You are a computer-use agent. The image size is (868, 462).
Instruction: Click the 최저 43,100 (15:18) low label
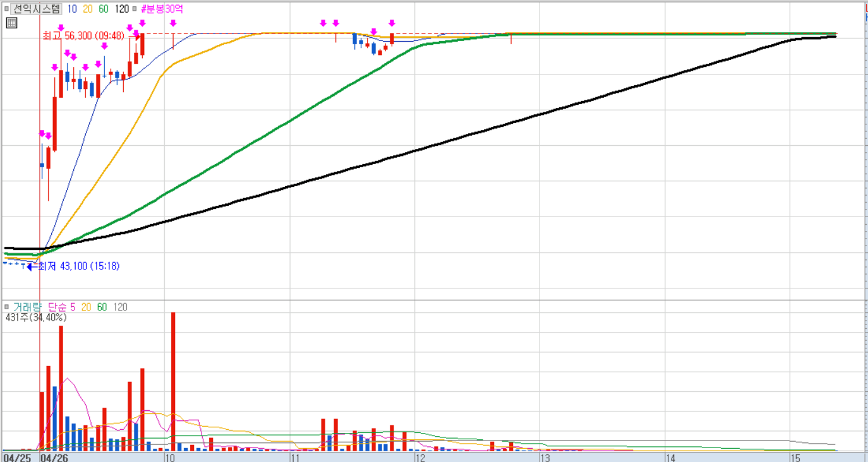(79, 266)
